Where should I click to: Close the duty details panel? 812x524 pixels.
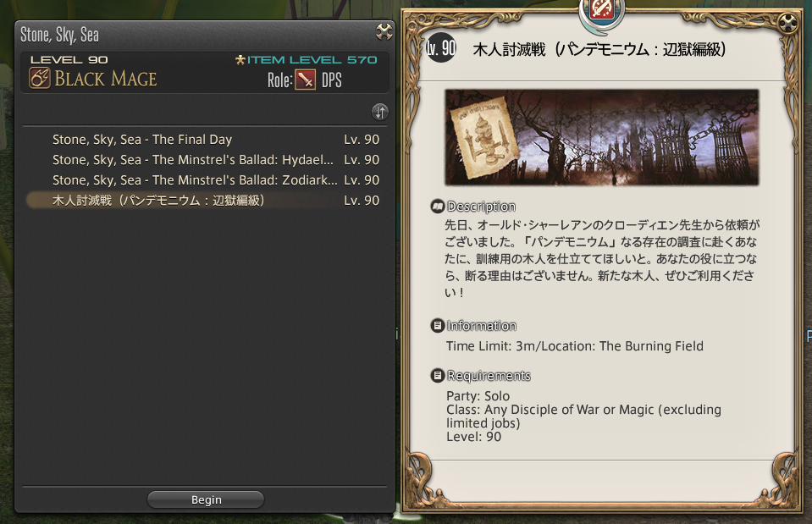pyautogui.click(x=787, y=24)
